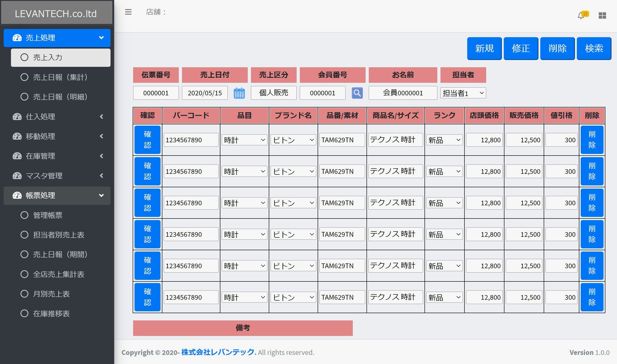The width and height of the screenshot is (617, 364).
Task: Click 削除 button in last table row
Action: tap(592, 297)
